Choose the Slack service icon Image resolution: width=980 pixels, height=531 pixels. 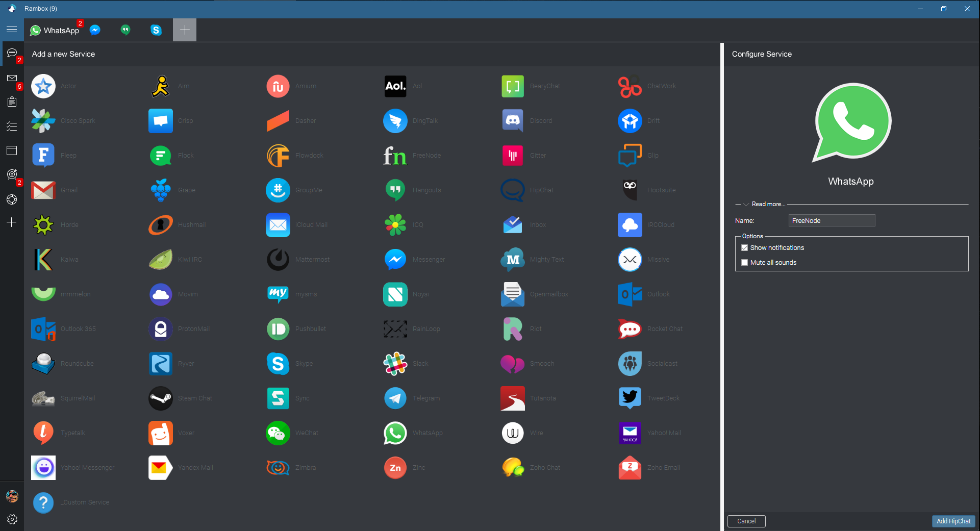pyautogui.click(x=395, y=364)
